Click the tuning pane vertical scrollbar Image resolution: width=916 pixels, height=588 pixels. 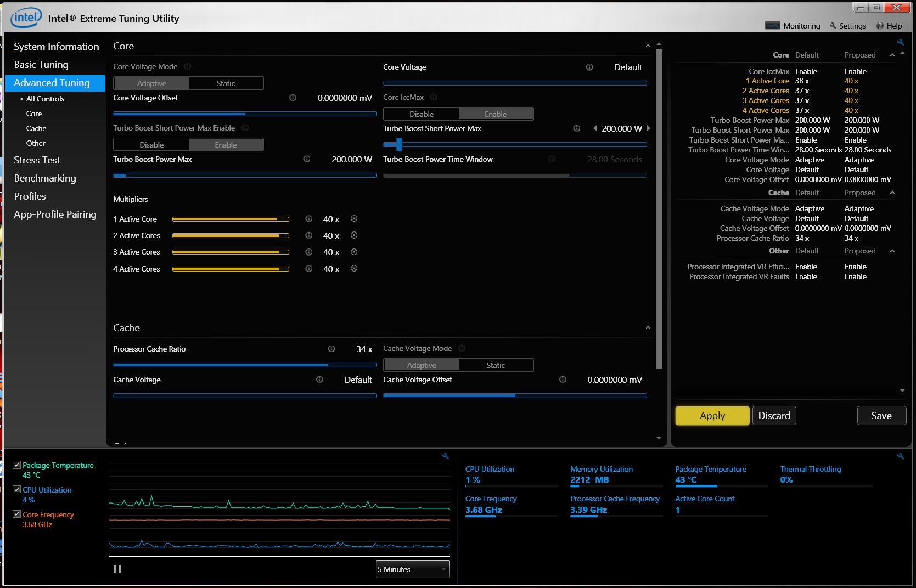(659, 209)
